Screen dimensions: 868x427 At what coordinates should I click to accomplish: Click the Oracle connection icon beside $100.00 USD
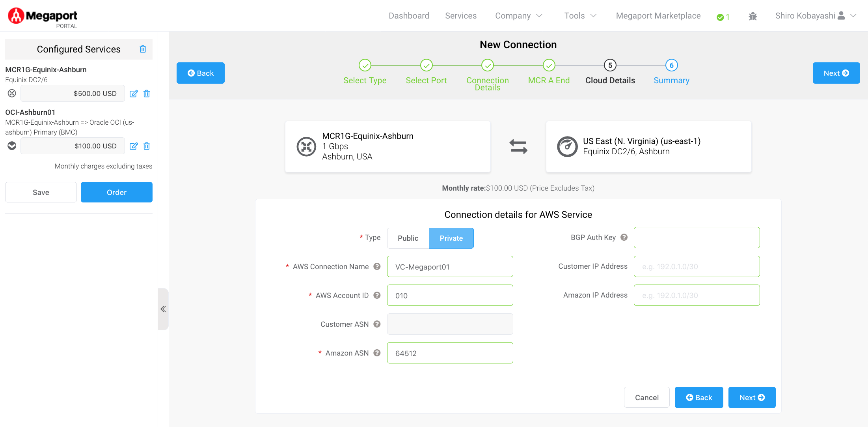click(12, 146)
